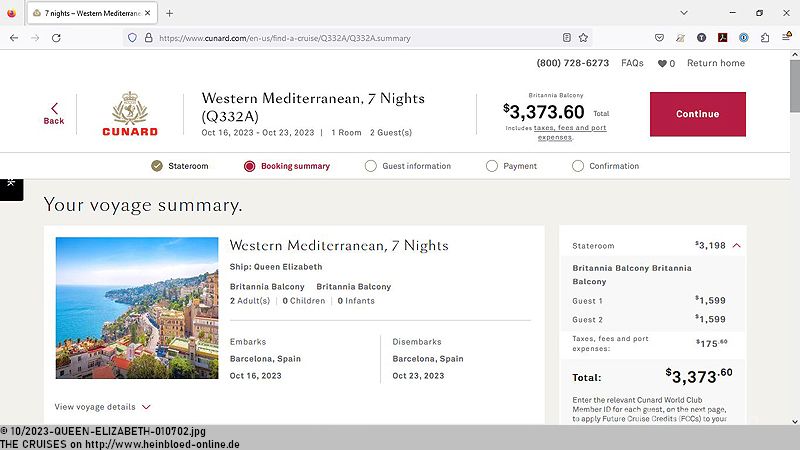Close the 7 nights Western Mediterranean tab
The height and width of the screenshot is (450, 800).
(x=147, y=13)
